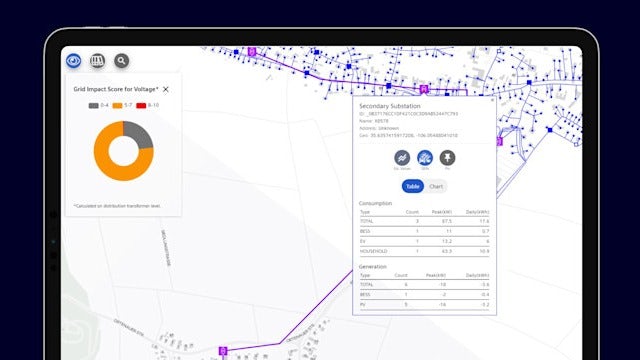Click purple substation marker above popup

coord(424,89)
